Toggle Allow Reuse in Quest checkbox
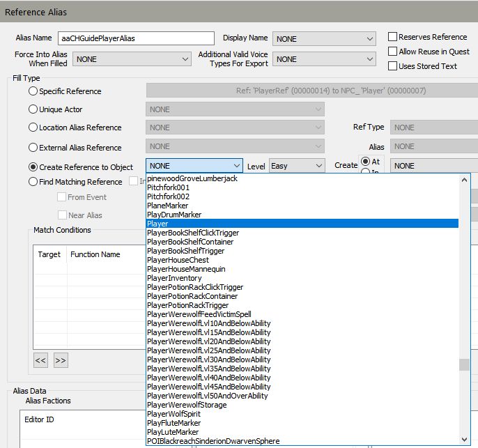 tap(393, 52)
